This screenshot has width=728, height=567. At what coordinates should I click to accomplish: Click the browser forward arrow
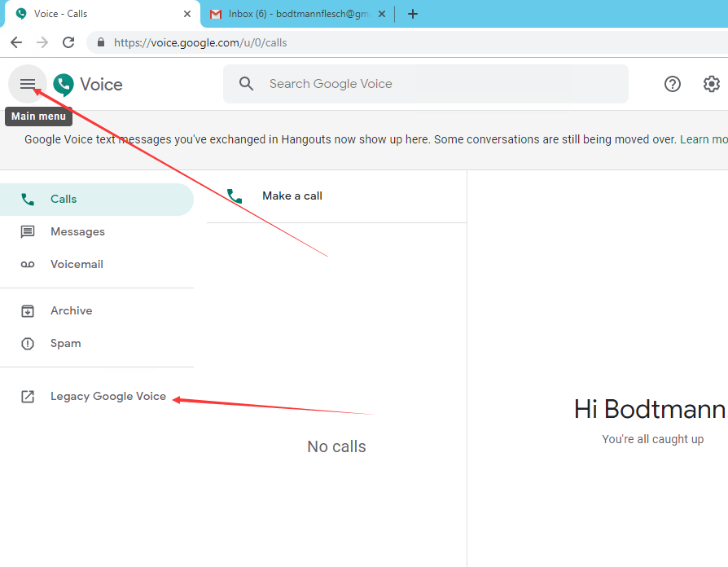42,42
